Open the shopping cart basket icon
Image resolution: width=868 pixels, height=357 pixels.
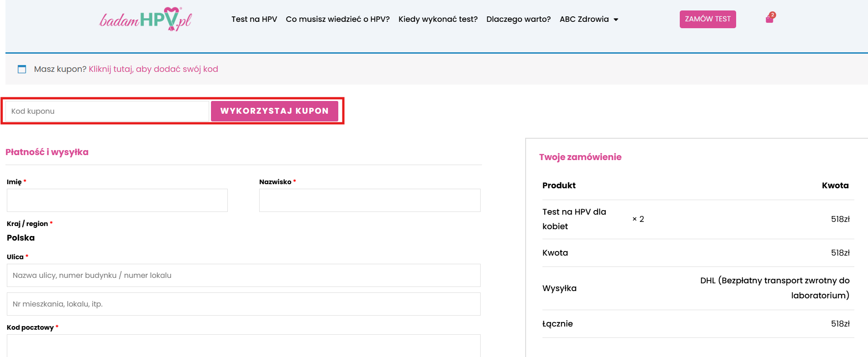click(769, 19)
